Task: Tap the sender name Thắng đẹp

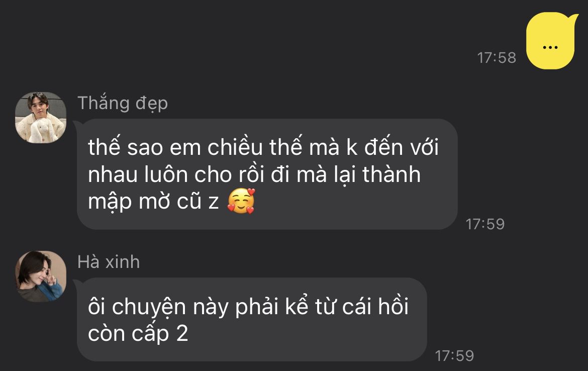Action: pos(123,103)
